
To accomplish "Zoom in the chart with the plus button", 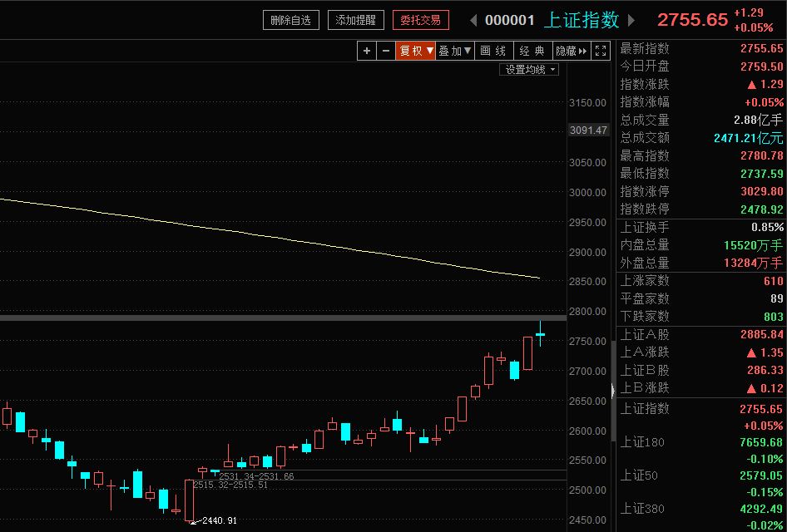I will 367,51.
